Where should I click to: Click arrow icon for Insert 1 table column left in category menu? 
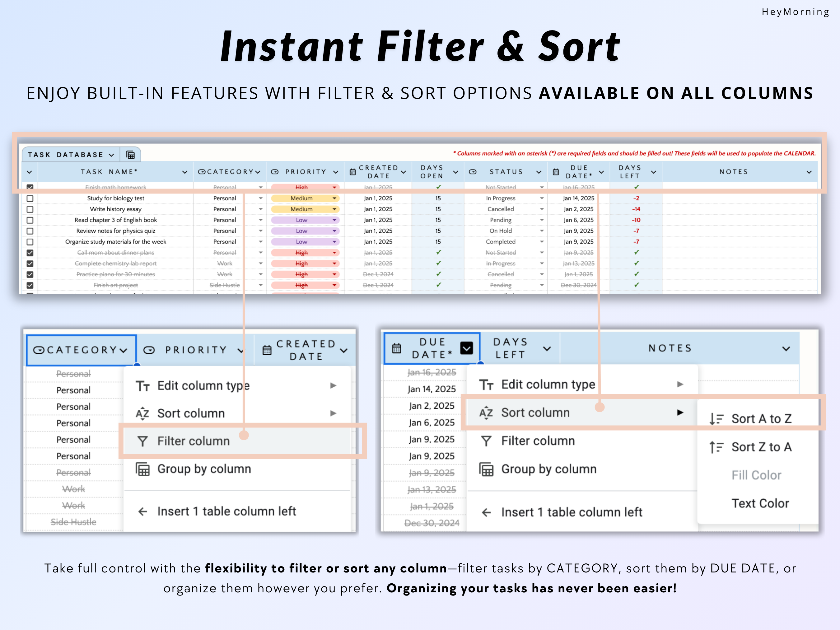(x=142, y=511)
